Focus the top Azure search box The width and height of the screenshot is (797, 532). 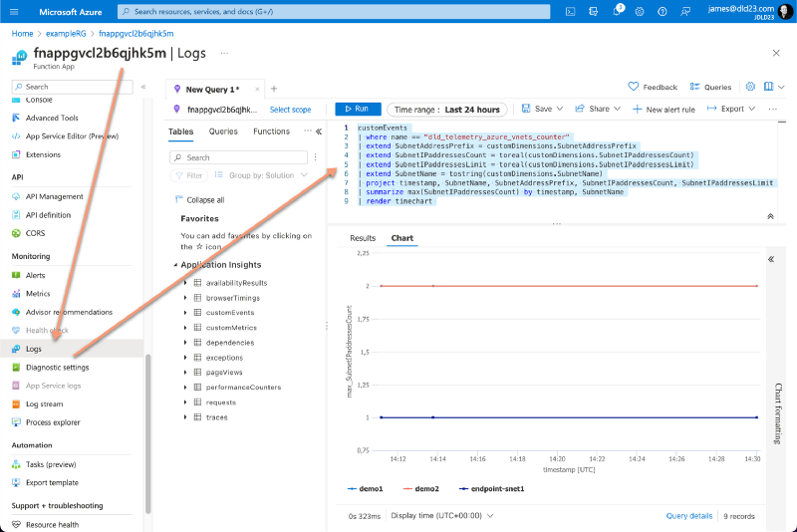click(x=334, y=11)
